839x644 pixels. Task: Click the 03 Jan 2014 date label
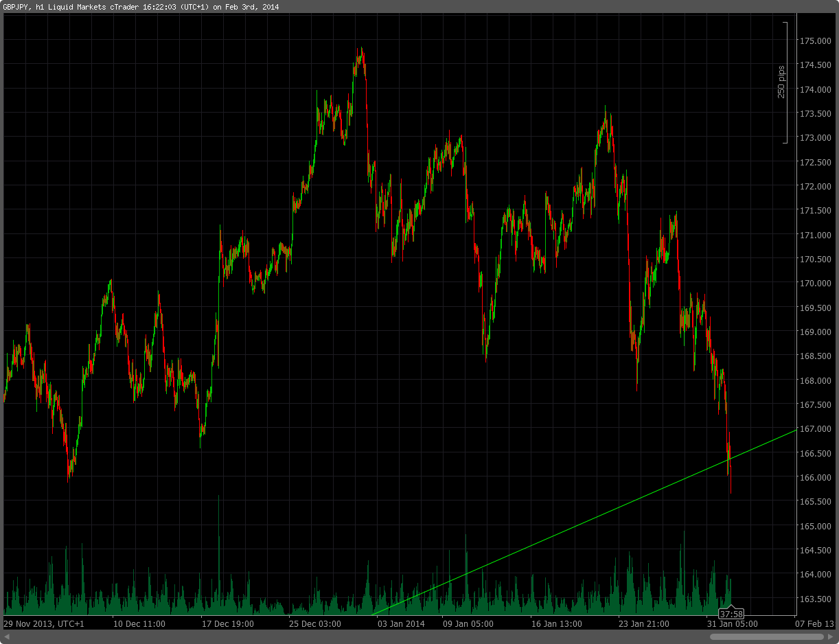point(402,624)
